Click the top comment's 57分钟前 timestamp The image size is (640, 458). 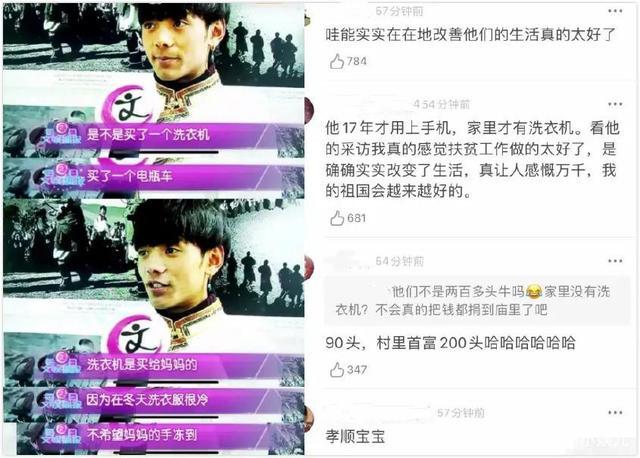400,11
